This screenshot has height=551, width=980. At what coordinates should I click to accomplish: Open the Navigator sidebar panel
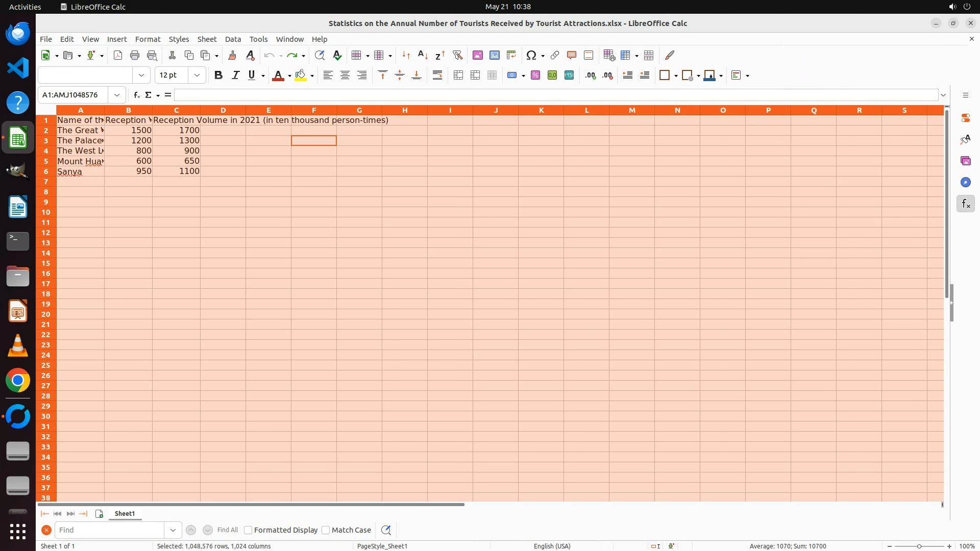[x=965, y=183]
